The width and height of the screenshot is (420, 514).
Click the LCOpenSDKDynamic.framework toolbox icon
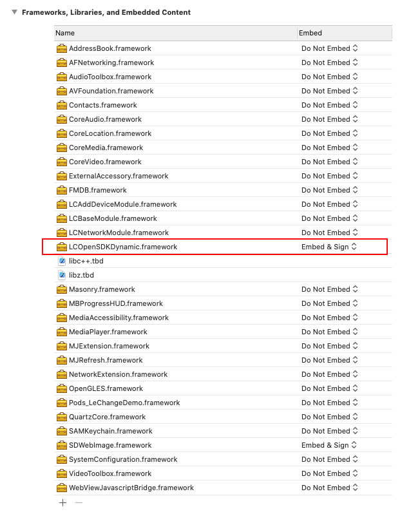coord(62,247)
